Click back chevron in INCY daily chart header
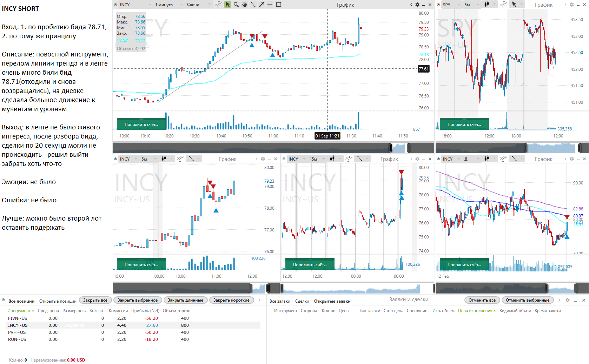Screen dimensions: 589x364 point(565,159)
